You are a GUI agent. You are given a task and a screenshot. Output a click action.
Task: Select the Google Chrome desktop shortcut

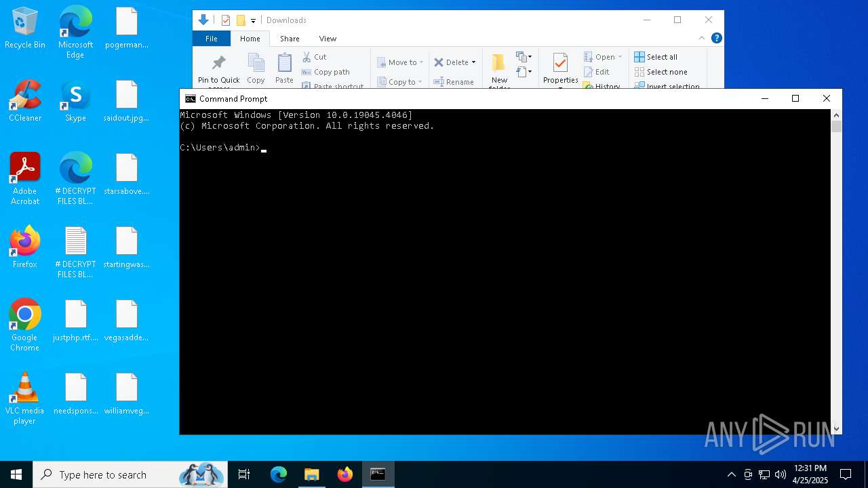coord(25,325)
